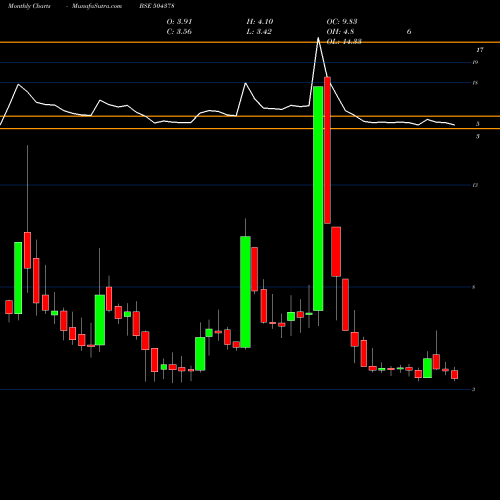Viewport: 500px width, 500px height.
Task: Click the axis label "17" at right
Action: click(480, 50)
